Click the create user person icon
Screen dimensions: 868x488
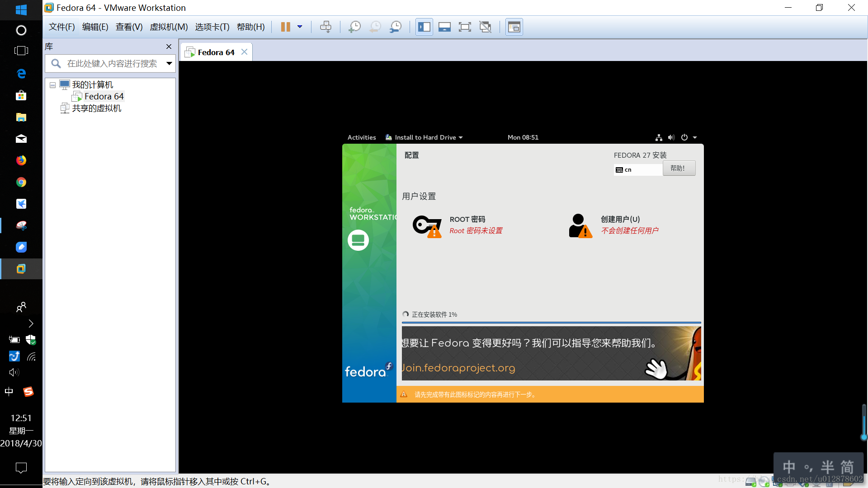580,226
